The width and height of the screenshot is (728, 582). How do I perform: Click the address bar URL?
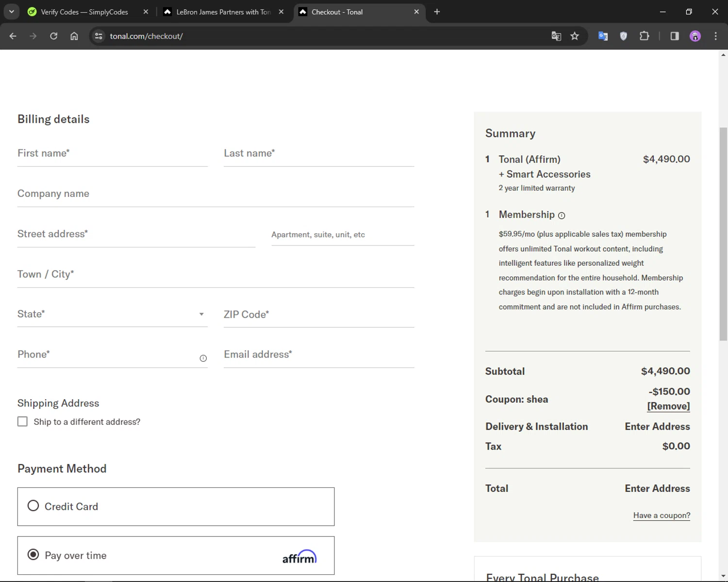146,36
